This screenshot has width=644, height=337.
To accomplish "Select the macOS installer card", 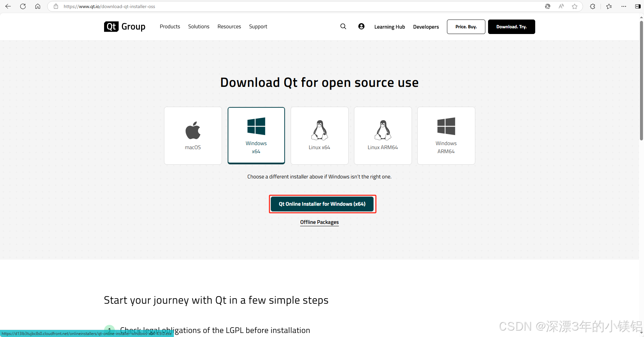I will (x=193, y=136).
